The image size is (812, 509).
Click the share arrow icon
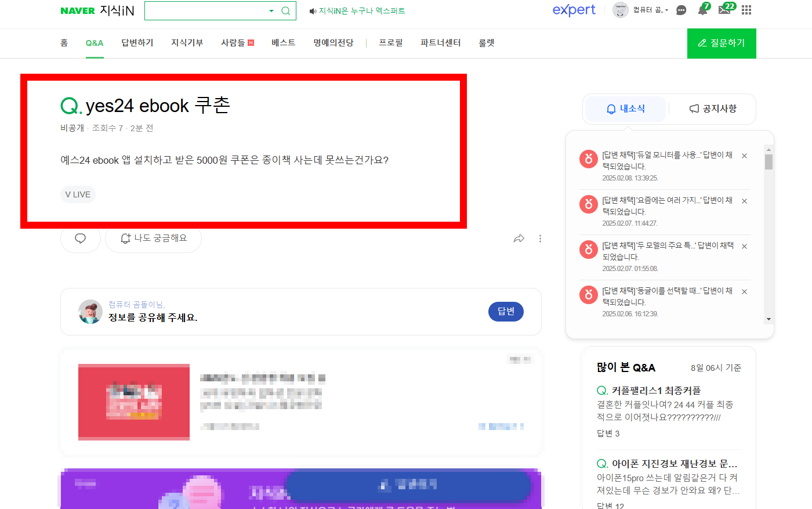point(519,239)
